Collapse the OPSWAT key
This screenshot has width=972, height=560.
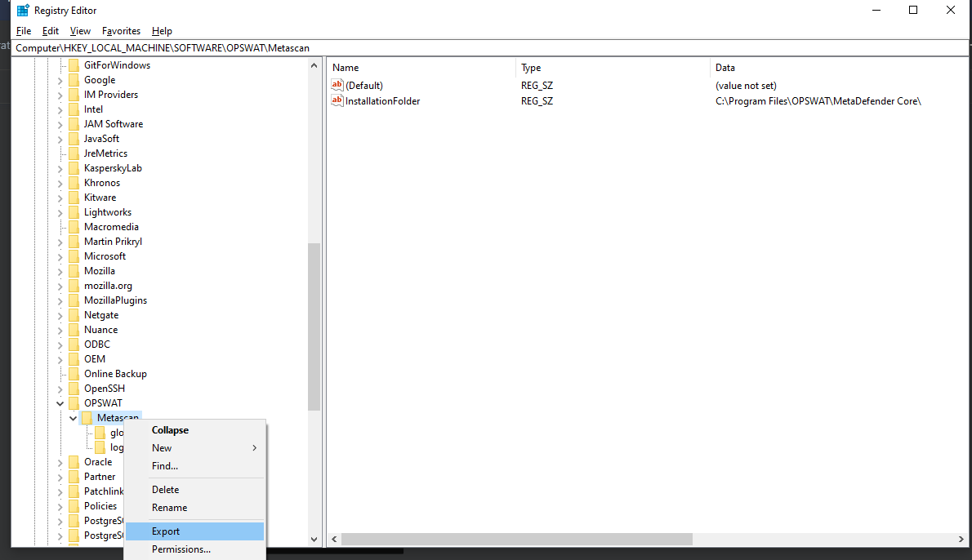[x=60, y=404]
